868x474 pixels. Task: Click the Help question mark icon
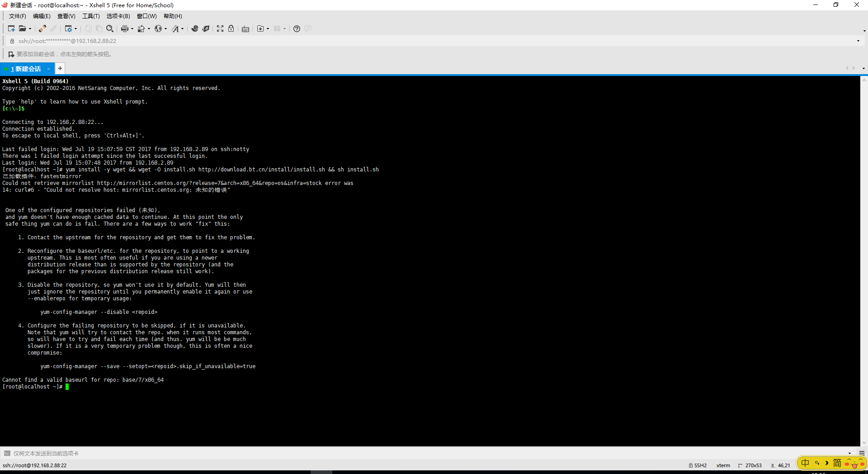pos(297,28)
